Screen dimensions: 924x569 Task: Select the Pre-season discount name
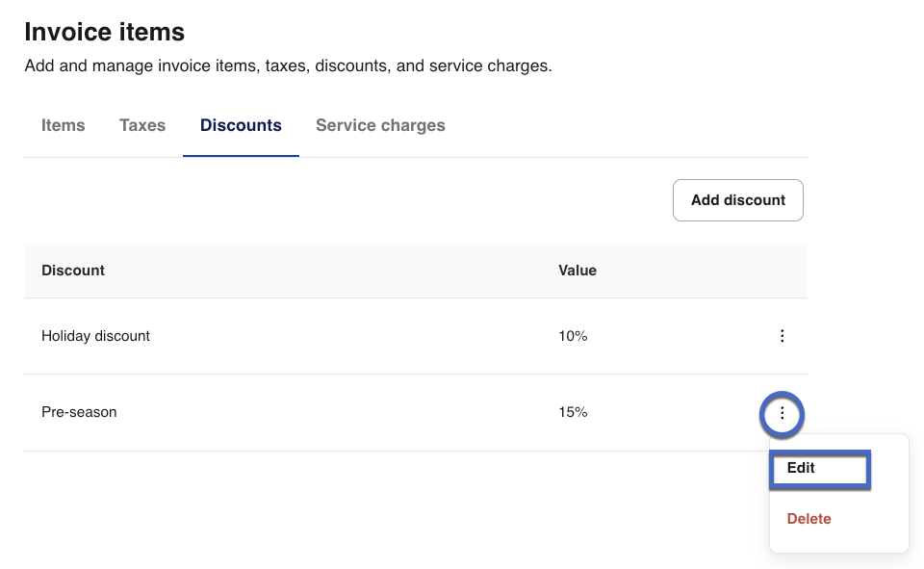point(79,412)
